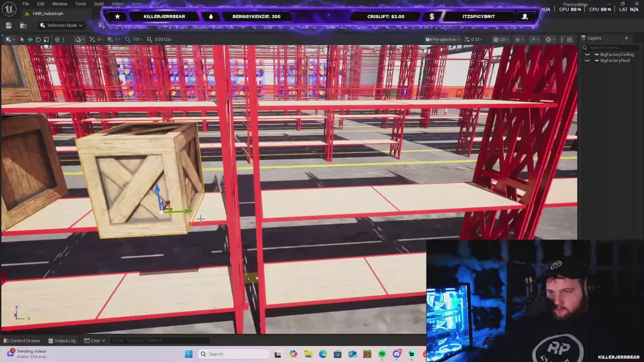This screenshot has width=644, height=362.
Task: Toggle visibility of BigFactoryRoof layer
Action: [587, 60]
